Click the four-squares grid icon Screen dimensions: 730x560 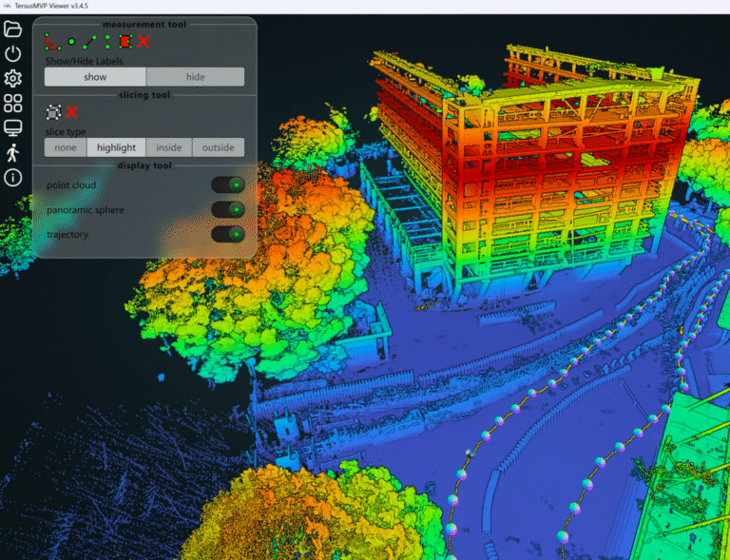(x=13, y=104)
